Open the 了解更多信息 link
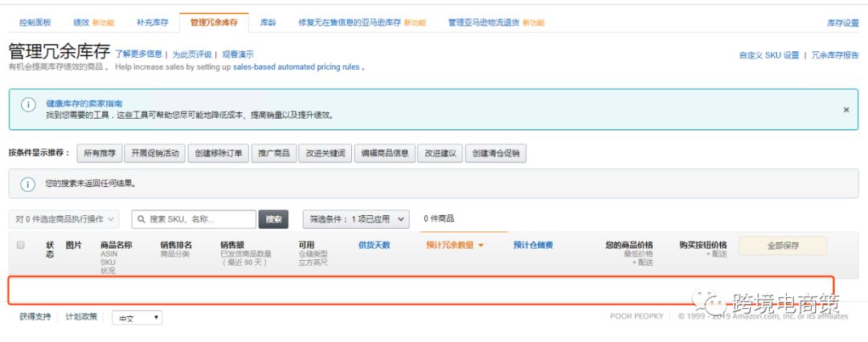The width and height of the screenshot is (868, 342). [x=138, y=55]
